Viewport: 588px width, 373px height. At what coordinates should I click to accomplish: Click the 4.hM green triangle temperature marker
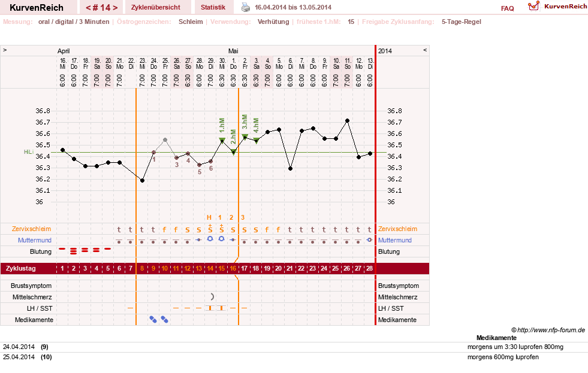(256, 141)
